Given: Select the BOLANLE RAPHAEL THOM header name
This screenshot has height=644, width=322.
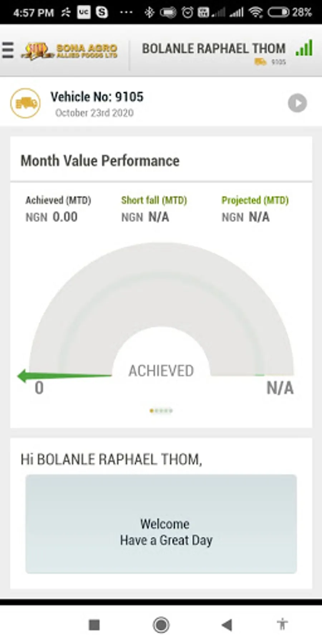Looking at the screenshot, I should click(214, 49).
